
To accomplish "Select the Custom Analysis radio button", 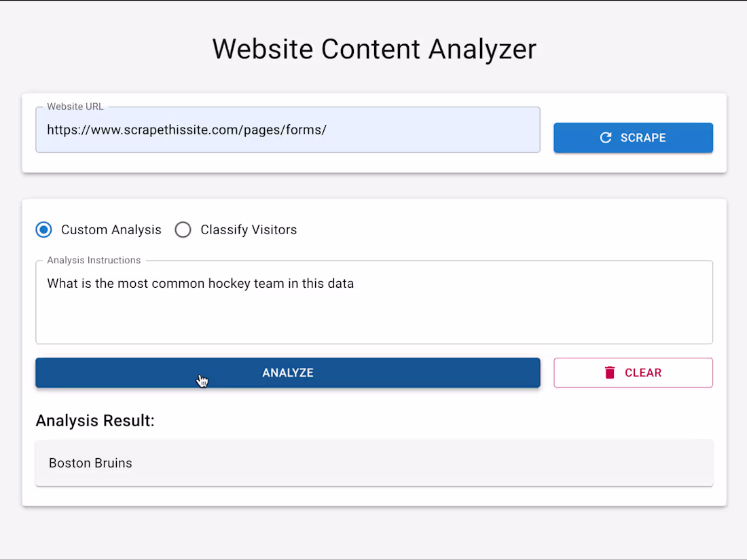I will coord(43,229).
